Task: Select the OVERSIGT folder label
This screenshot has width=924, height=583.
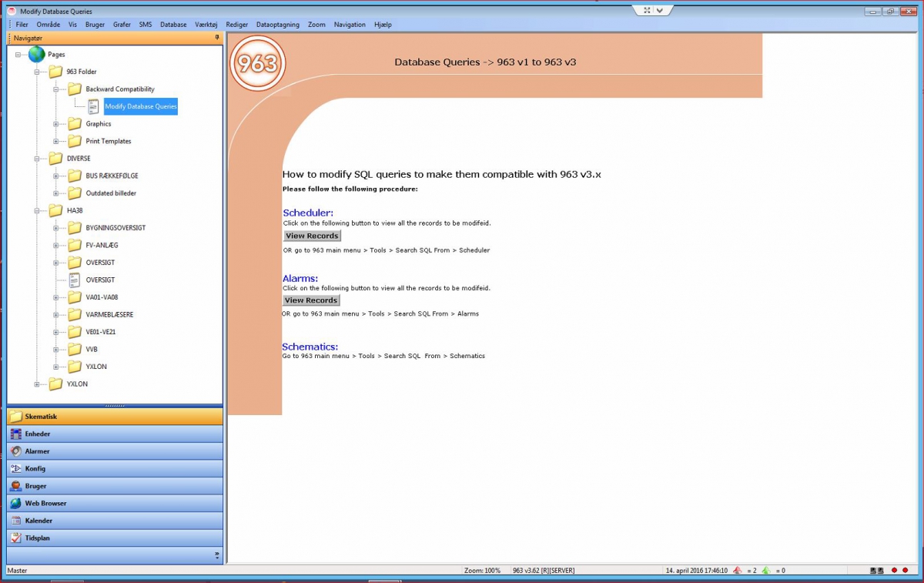Action: coord(100,263)
